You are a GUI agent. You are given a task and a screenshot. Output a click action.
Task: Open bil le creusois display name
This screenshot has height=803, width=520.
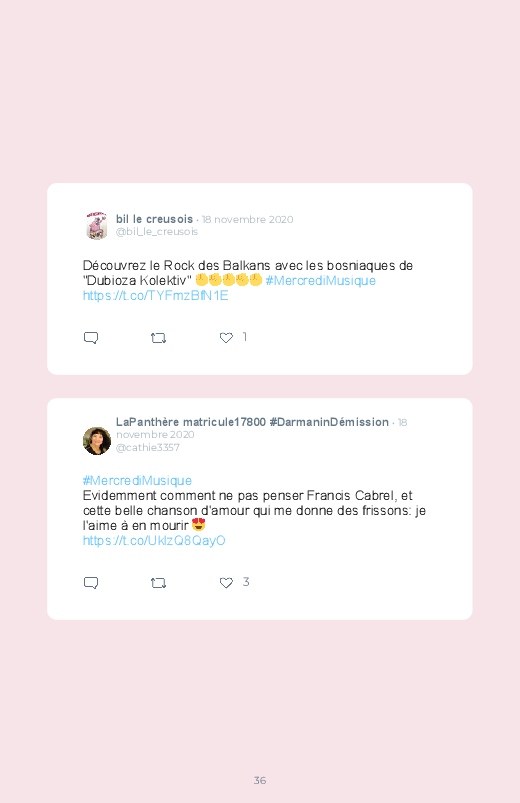coord(154,219)
